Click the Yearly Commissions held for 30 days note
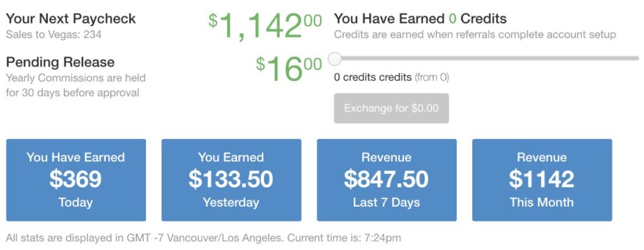This screenshot has height=250, width=644. pos(75,85)
